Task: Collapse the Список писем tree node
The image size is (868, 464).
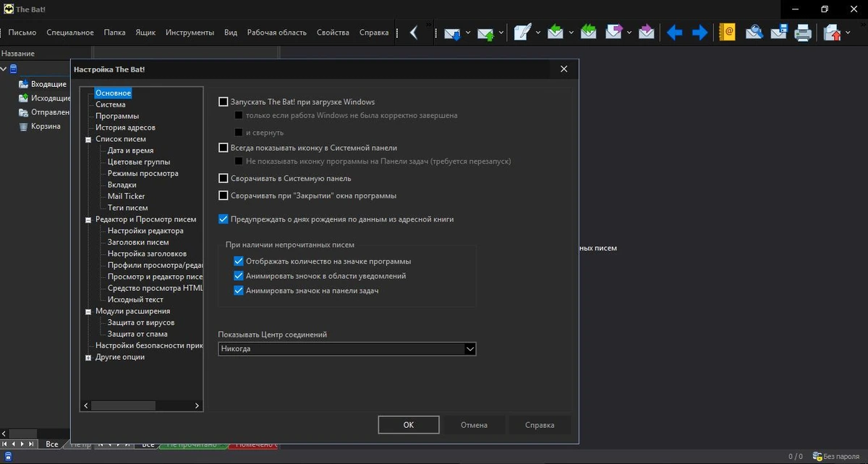Action: 88,139
